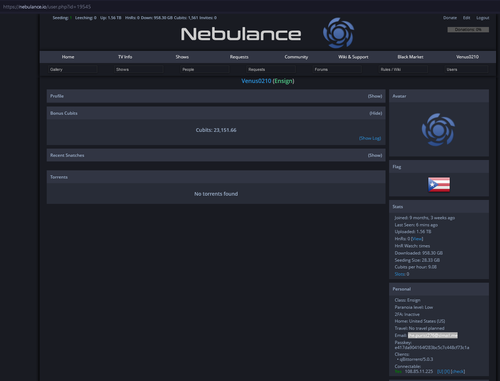
Task: Focus the Shows search field
Action: pyautogui.click(x=139, y=69)
